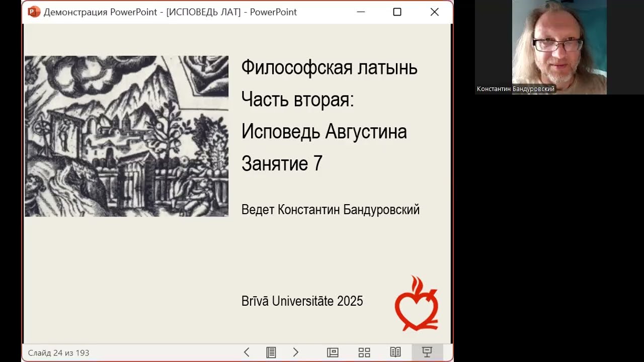The width and height of the screenshot is (644, 362).
Task: Click participant name label under webcam
Action: (x=516, y=89)
